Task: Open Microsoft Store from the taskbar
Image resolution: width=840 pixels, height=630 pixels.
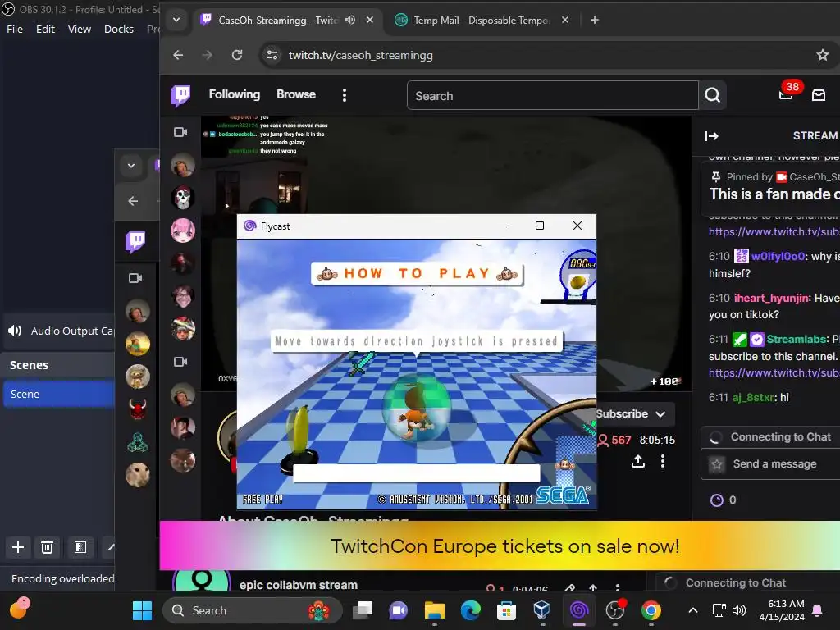Action: [x=506, y=610]
